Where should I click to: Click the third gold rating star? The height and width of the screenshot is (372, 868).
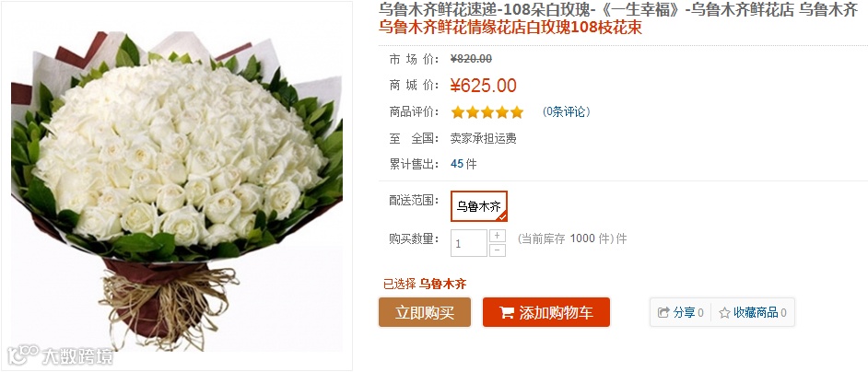coord(487,112)
